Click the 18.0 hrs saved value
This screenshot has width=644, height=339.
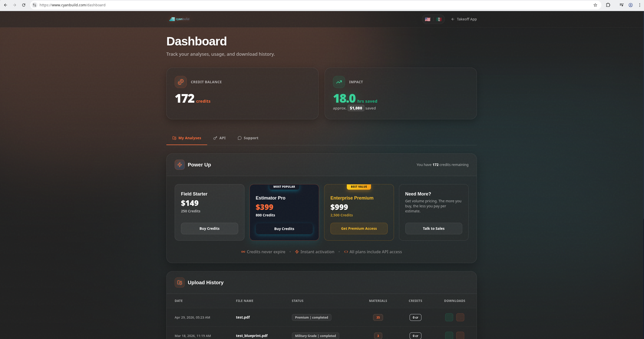coord(344,98)
